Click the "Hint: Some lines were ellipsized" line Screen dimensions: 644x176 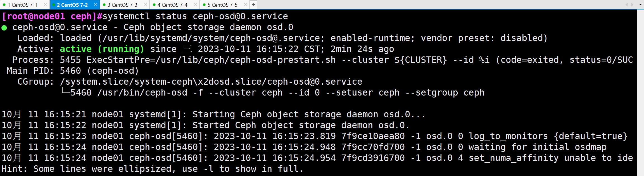152,169
